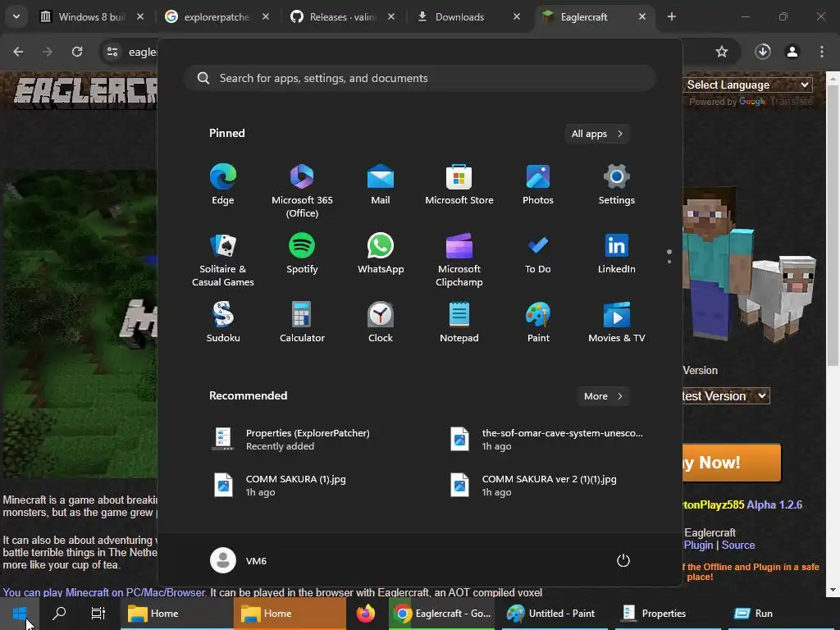
Task: Click the taskbar Search magnifier icon
Action: 59,614
